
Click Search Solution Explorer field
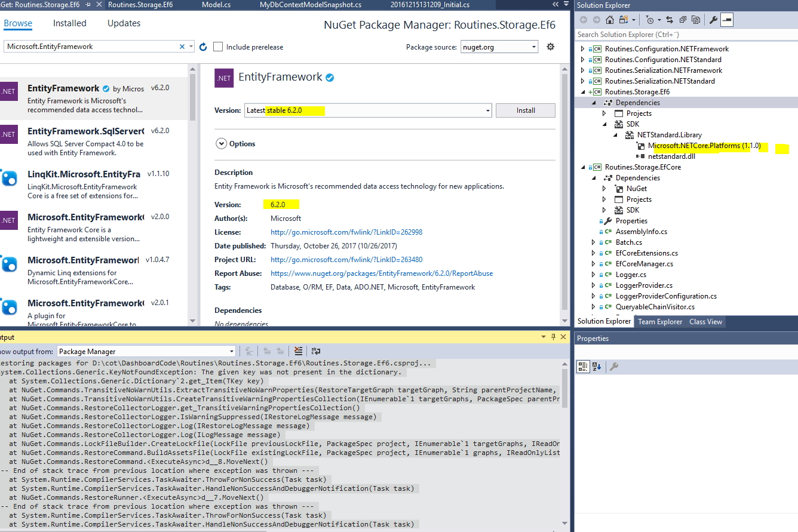[x=686, y=35]
